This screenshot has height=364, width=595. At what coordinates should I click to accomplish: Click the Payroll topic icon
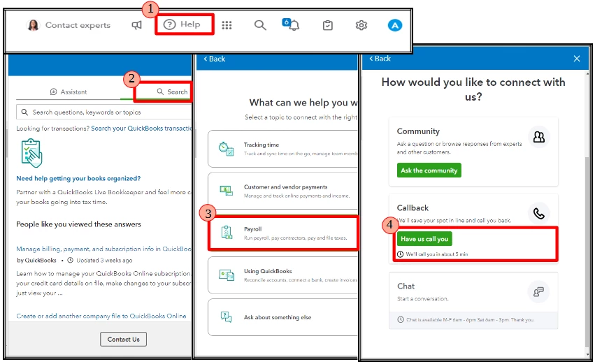click(x=227, y=233)
